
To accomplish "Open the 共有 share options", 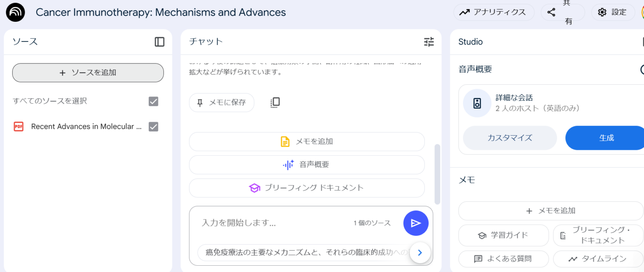I will pos(562,12).
